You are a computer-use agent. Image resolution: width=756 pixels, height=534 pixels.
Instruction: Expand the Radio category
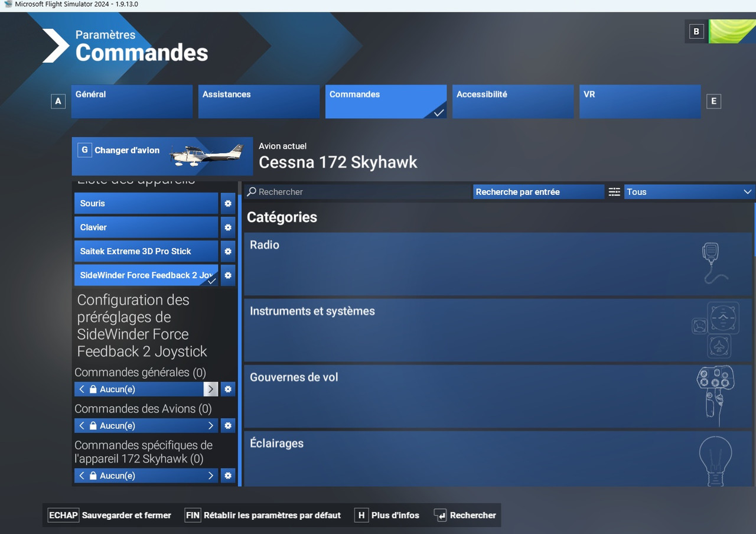[x=498, y=264]
